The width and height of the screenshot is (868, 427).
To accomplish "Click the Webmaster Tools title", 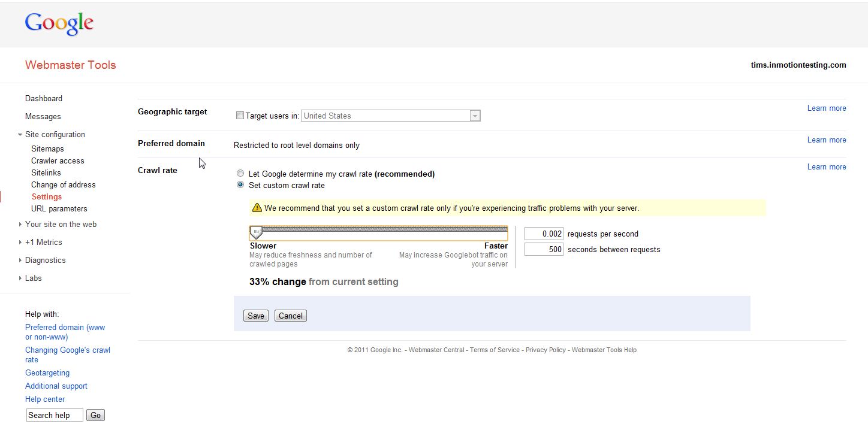I will click(x=71, y=65).
